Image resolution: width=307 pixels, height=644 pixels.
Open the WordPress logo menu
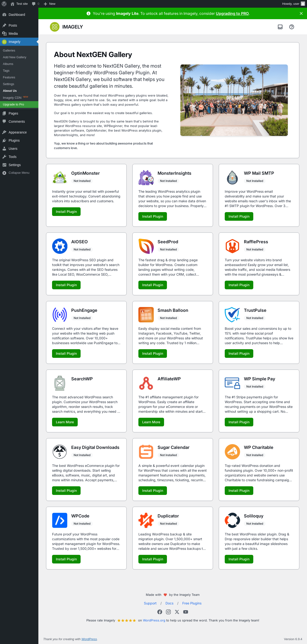point(4,4)
